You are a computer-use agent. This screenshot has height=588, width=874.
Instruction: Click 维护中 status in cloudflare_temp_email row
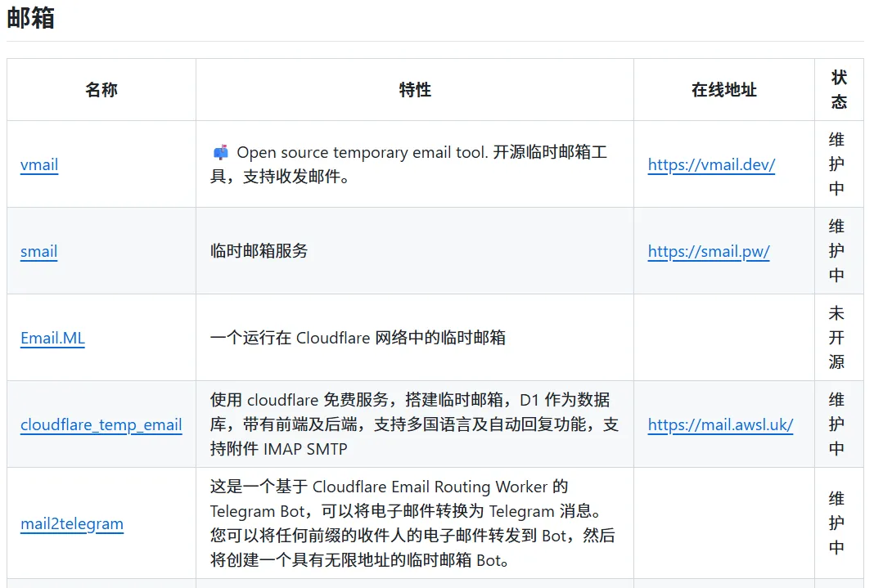(x=836, y=424)
